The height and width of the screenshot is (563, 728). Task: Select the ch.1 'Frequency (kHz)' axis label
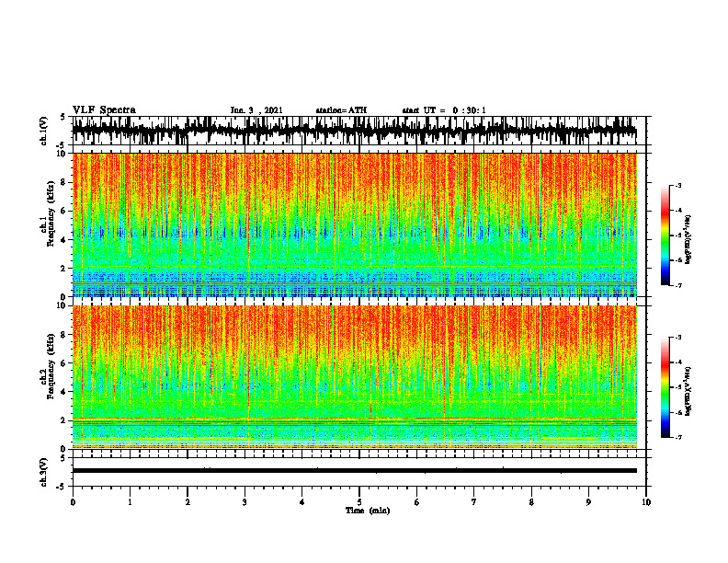(51, 214)
